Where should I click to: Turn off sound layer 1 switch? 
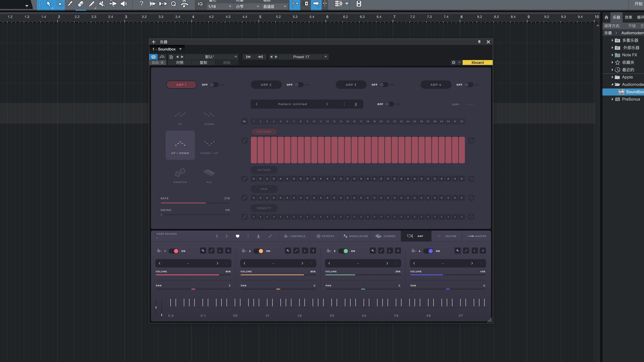coord(174,251)
